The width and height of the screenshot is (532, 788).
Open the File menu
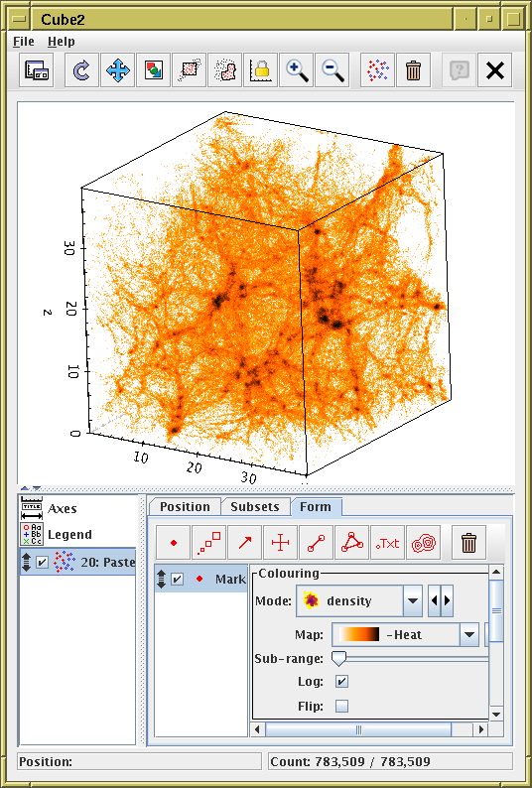tap(24, 42)
